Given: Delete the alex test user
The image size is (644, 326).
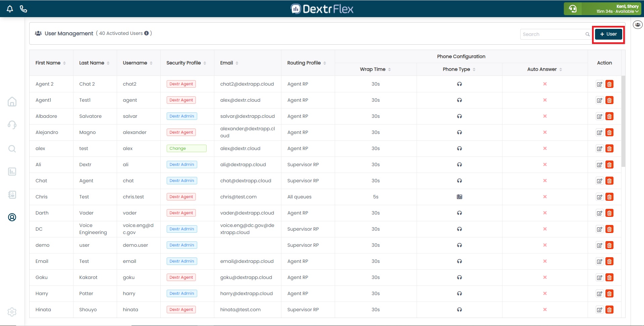Looking at the screenshot, I should click(x=609, y=149).
